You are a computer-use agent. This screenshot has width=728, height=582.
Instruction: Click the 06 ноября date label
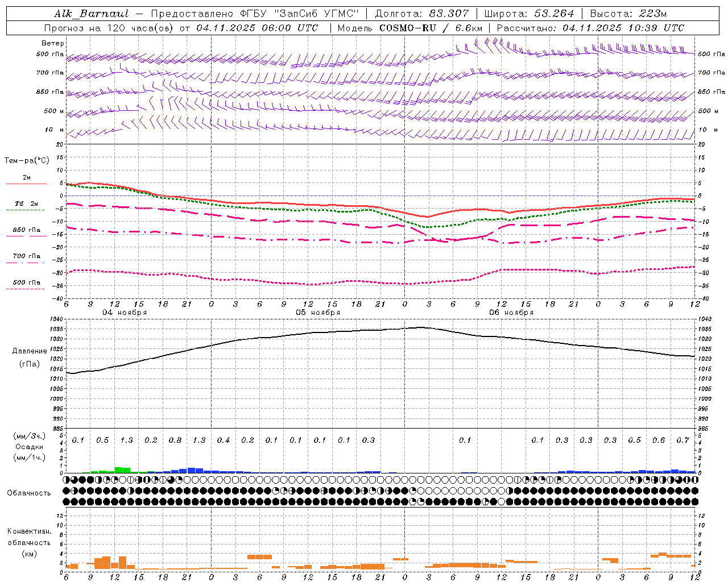point(511,313)
